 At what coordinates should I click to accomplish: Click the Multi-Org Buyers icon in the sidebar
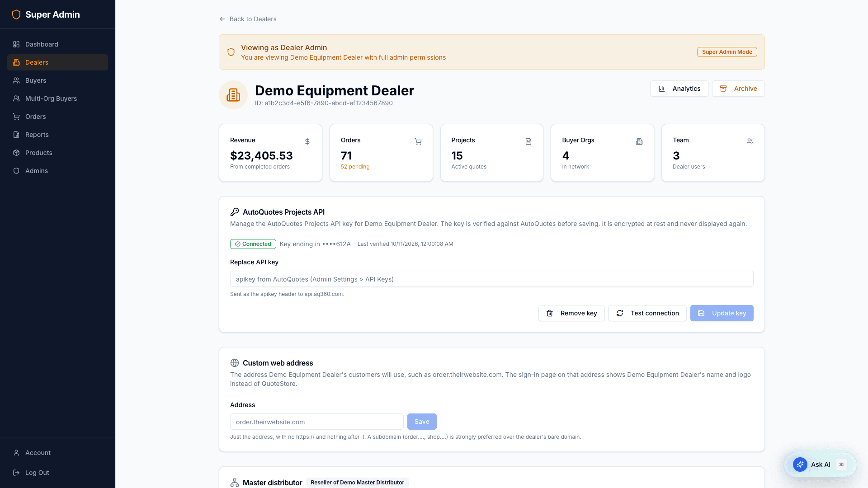[x=16, y=99]
